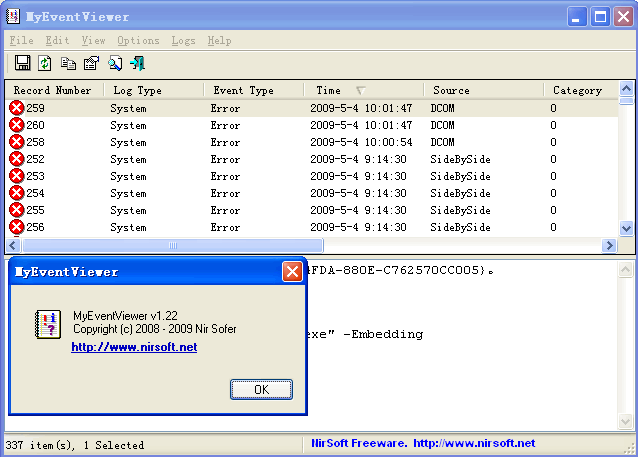Click the details pane scroll down arrow
Image resolution: width=638 pixels, height=457 pixels.
click(x=625, y=422)
